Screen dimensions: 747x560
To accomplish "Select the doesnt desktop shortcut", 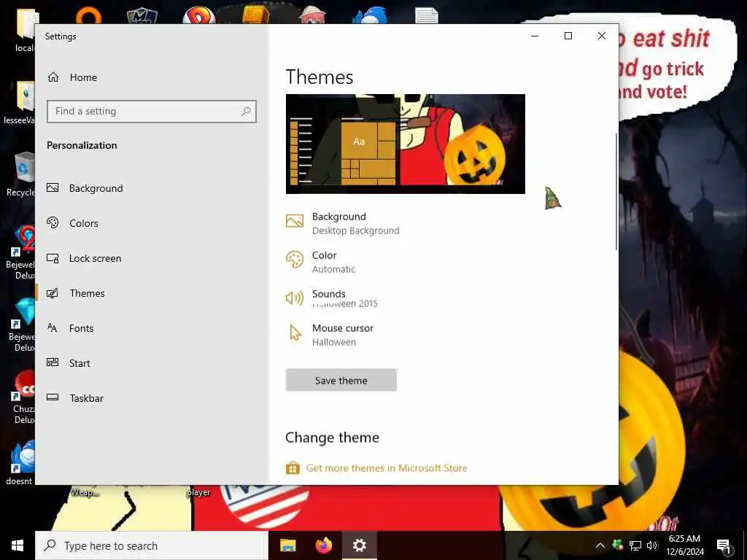I will (20, 463).
